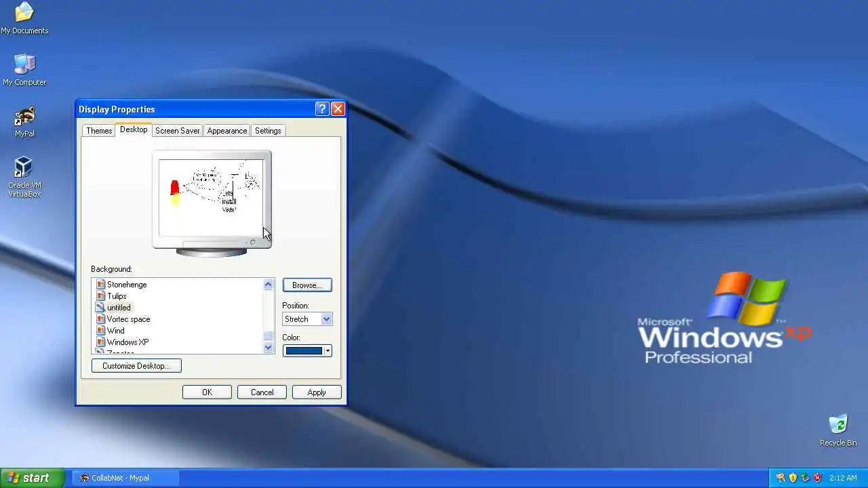Click the safely remove hardware tray icon
This screenshot has height=488, width=868.
(805, 478)
